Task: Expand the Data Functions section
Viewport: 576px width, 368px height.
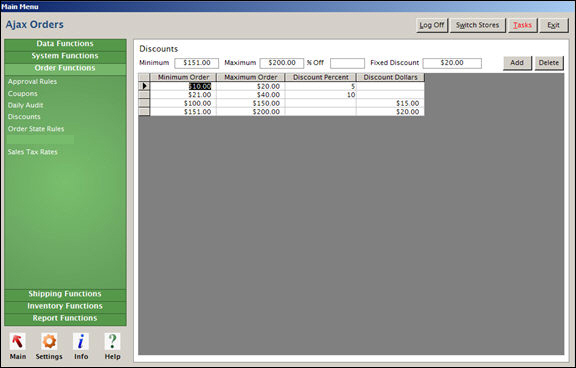Action: [65, 44]
